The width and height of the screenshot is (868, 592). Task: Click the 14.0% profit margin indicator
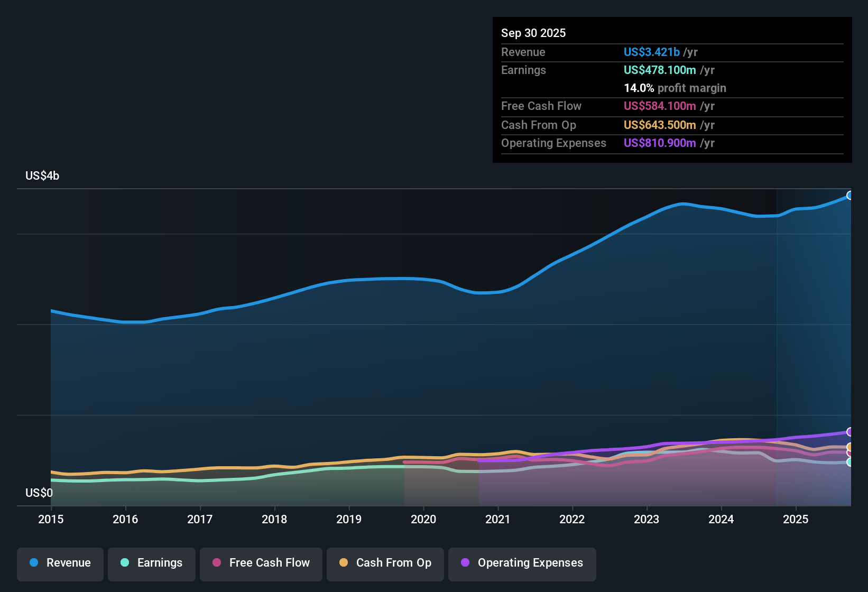click(675, 88)
